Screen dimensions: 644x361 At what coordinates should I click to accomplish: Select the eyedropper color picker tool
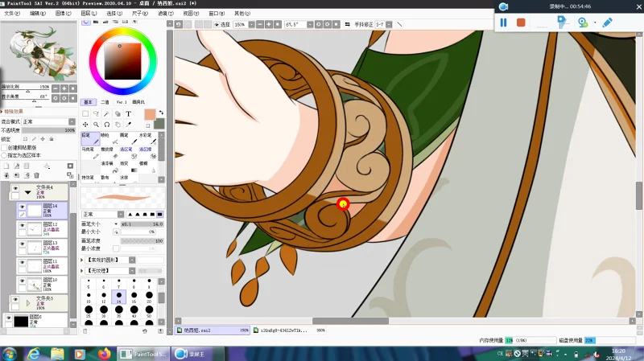128,125
